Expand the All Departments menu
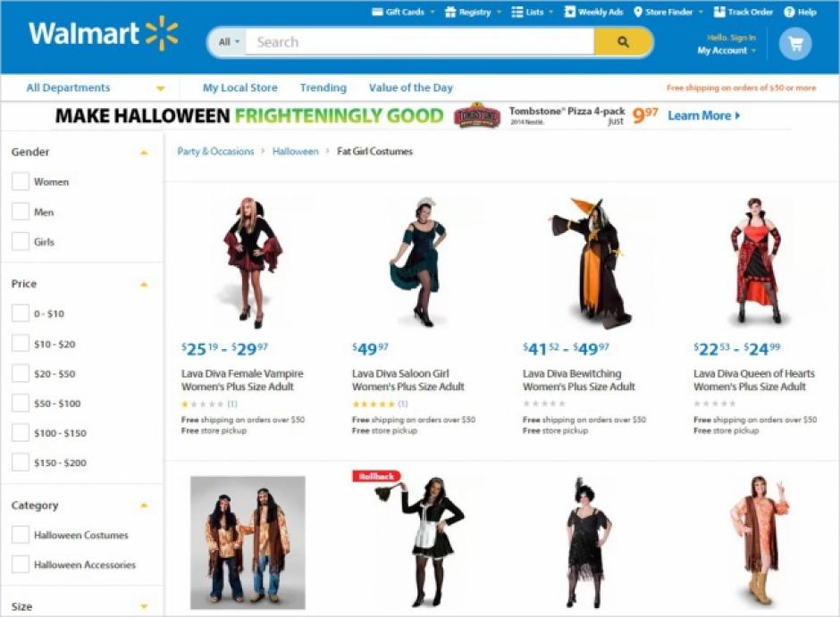 coord(96,88)
